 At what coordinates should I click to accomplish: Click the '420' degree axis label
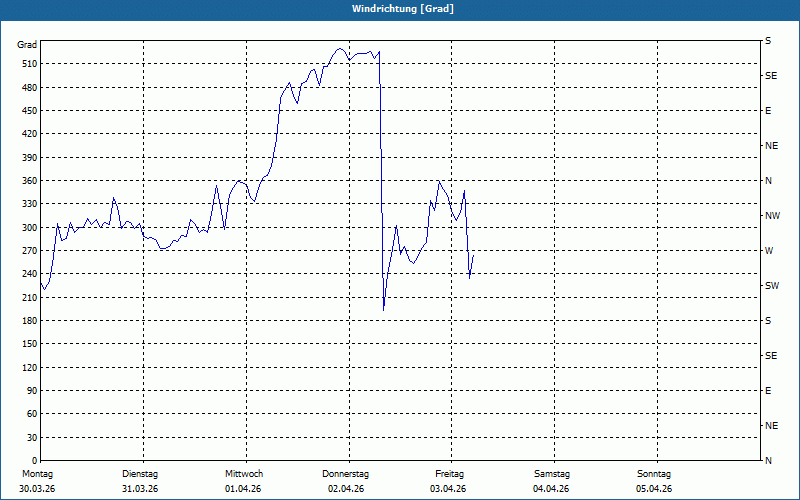[x=30, y=134]
